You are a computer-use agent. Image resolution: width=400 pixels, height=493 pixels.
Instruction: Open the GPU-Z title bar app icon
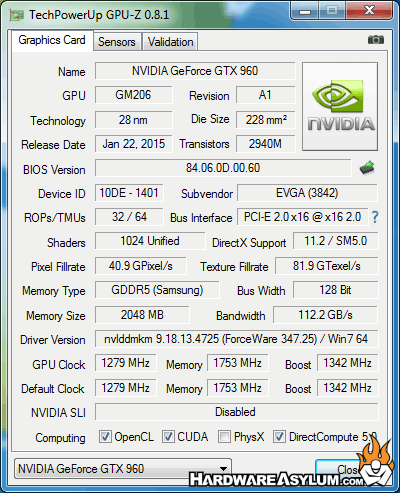[x=17, y=15]
